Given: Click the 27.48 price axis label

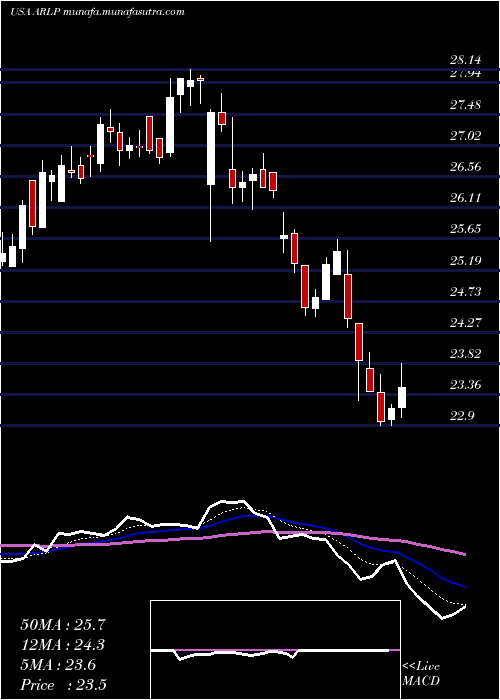Looking at the screenshot, I should click(466, 105).
